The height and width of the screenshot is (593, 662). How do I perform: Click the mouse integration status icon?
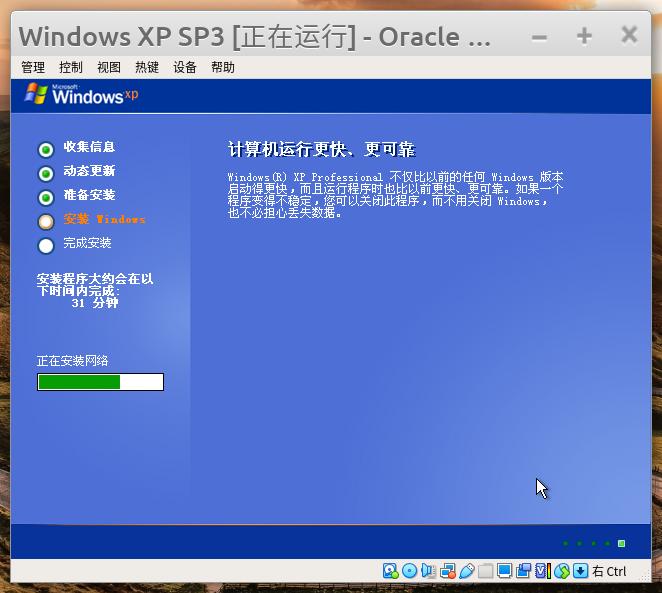tap(562, 571)
